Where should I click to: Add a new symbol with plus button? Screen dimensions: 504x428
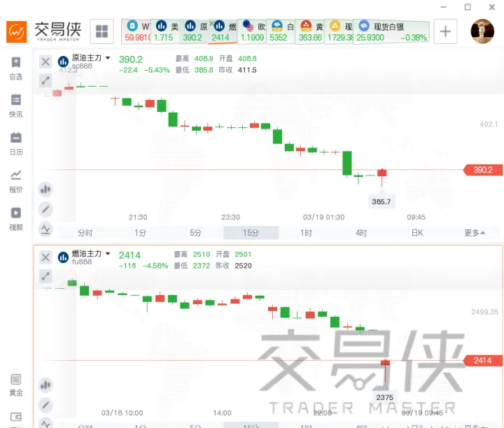pyautogui.click(x=446, y=31)
